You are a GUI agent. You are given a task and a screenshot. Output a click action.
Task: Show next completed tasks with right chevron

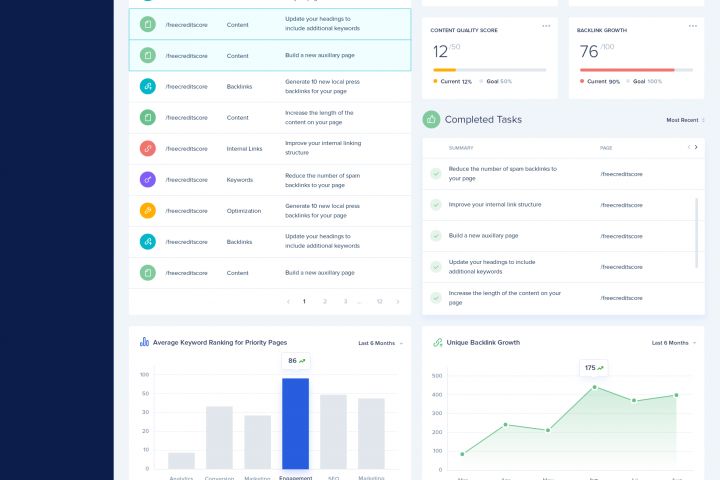[x=696, y=147]
